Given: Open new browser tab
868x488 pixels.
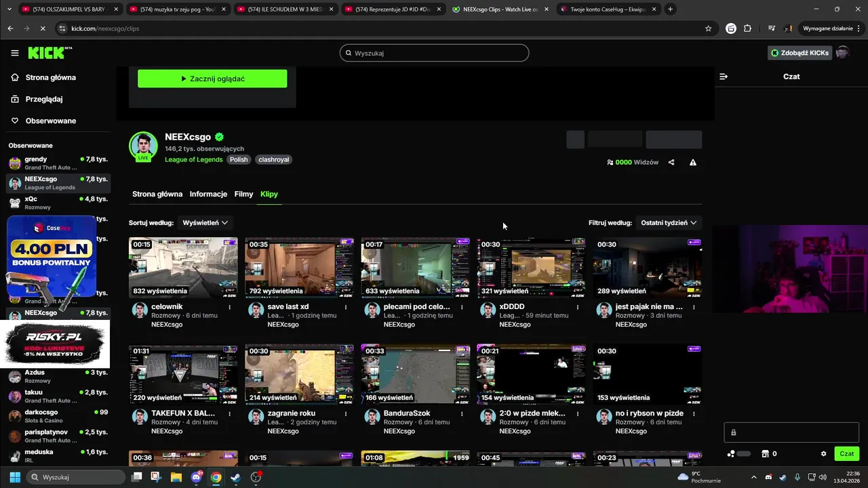Looking at the screenshot, I should click(x=670, y=9).
